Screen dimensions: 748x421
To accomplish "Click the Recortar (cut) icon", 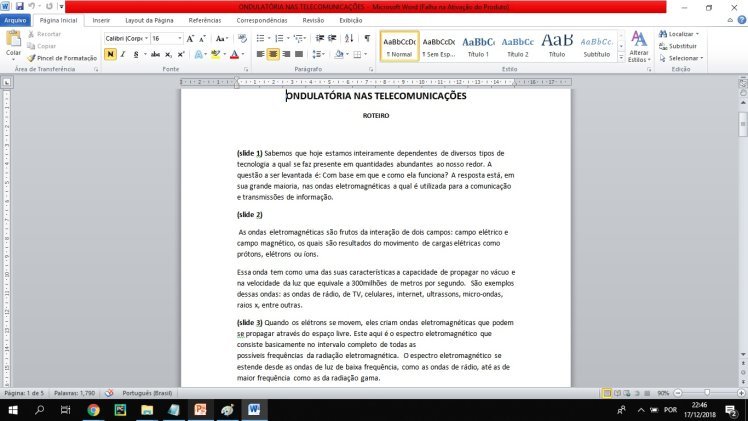I will [x=31, y=34].
